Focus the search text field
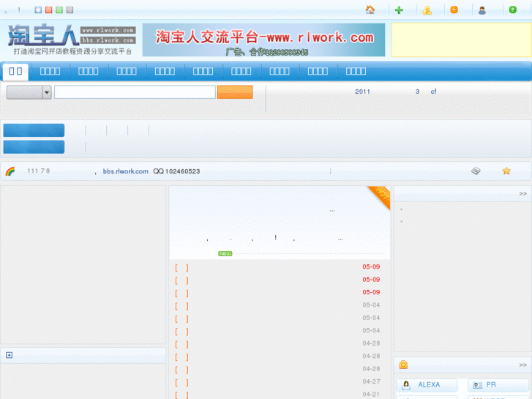Image resolution: width=532 pixels, height=399 pixels. click(x=135, y=92)
